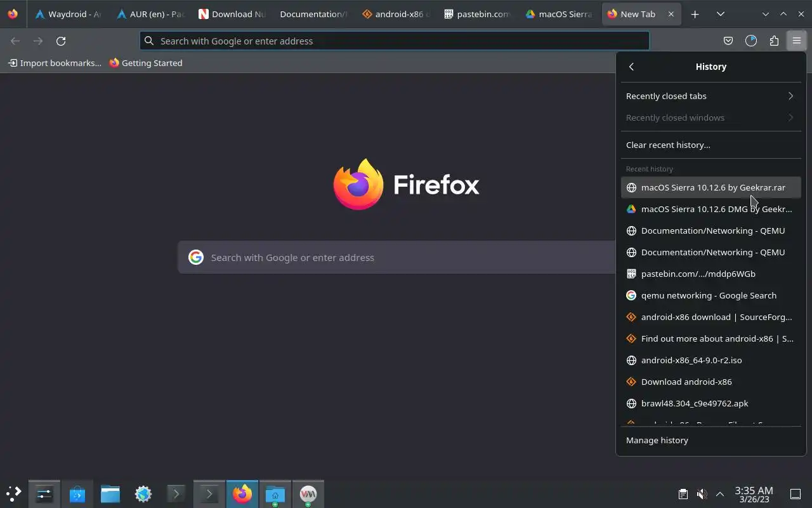Expand Recently closed windows submenu
Viewport: 812px width, 508px height.
[x=710, y=117]
